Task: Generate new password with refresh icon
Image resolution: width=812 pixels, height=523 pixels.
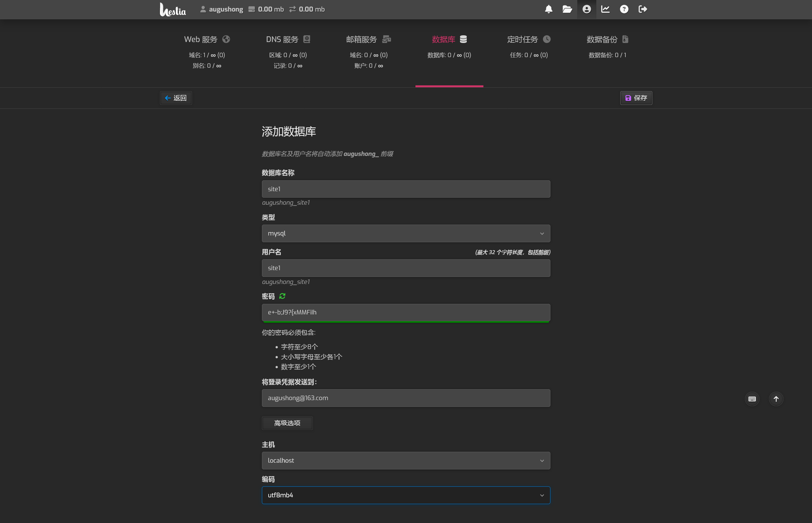Action: [x=282, y=296]
